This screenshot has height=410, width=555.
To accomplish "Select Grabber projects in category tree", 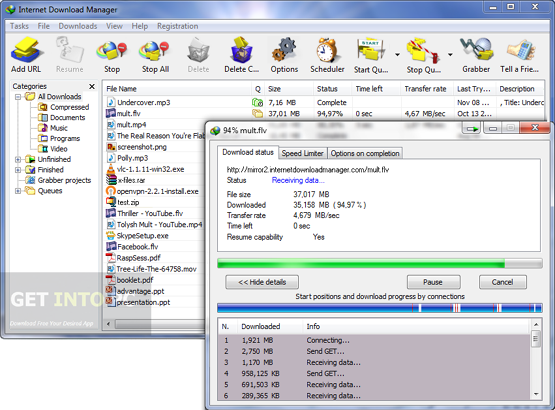I will pos(58,180).
